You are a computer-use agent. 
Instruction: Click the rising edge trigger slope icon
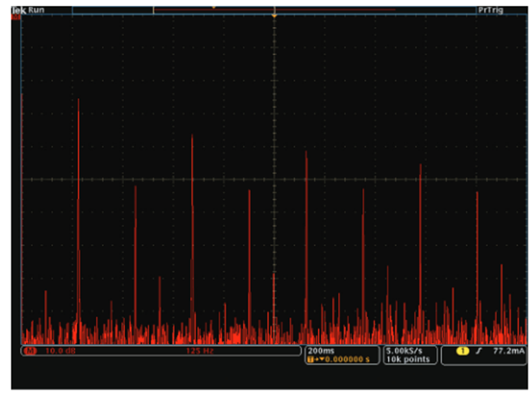(x=479, y=351)
